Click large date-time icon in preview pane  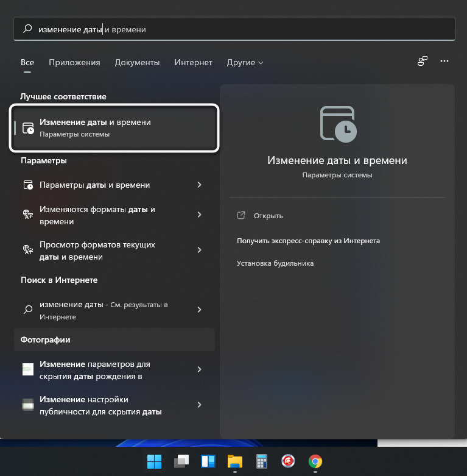tap(338, 124)
